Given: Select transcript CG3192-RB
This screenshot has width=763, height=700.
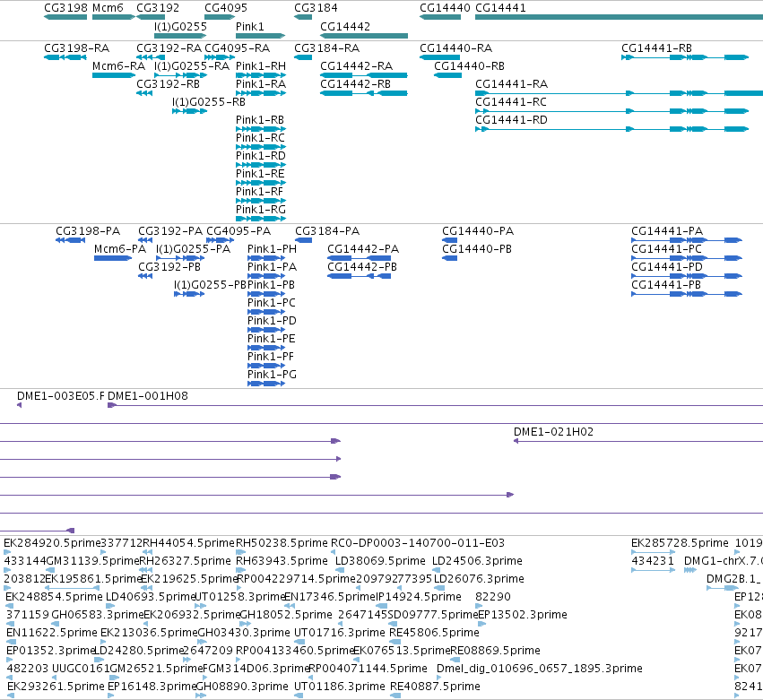Looking at the screenshot, I should 168,83.
